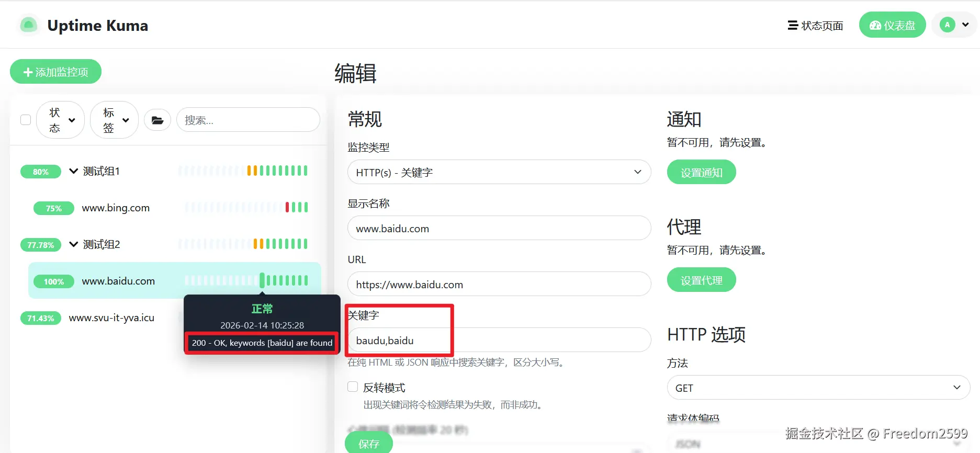Select the www.baidu.com monitor
The width and height of the screenshot is (980, 453).
[174, 280]
